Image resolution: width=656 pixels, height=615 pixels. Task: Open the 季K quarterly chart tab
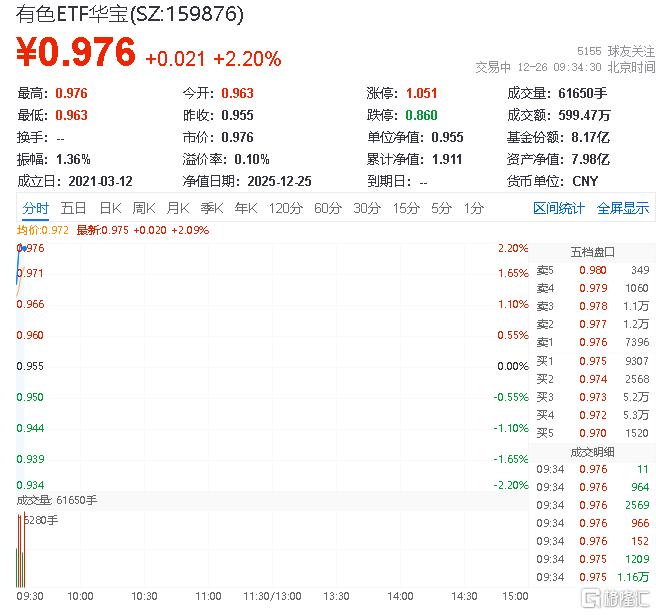pos(211,208)
